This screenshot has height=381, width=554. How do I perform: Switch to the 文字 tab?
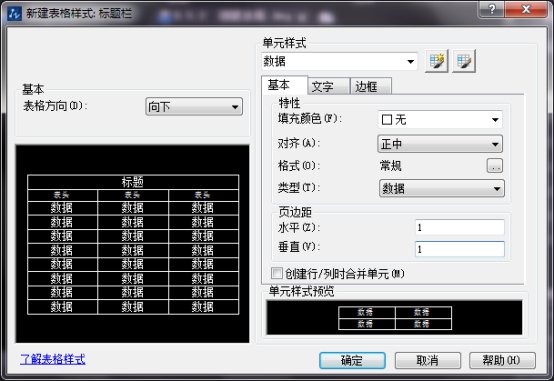[x=329, y=86]
